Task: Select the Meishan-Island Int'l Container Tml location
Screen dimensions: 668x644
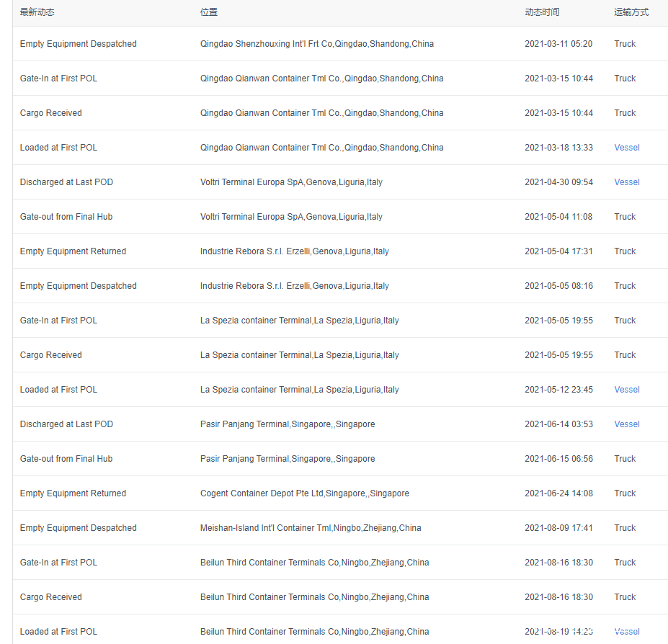Action: pyautogui.click(x=310, y=528)
